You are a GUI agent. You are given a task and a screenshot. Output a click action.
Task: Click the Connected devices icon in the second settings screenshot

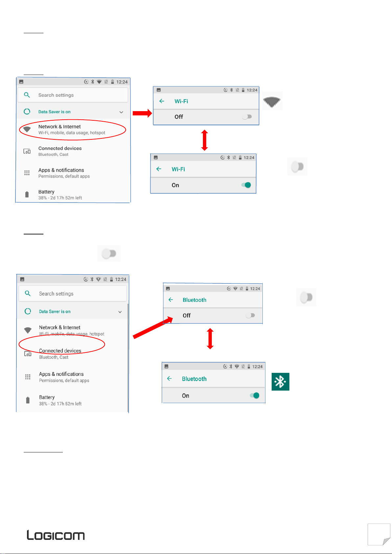pos(28,354)
